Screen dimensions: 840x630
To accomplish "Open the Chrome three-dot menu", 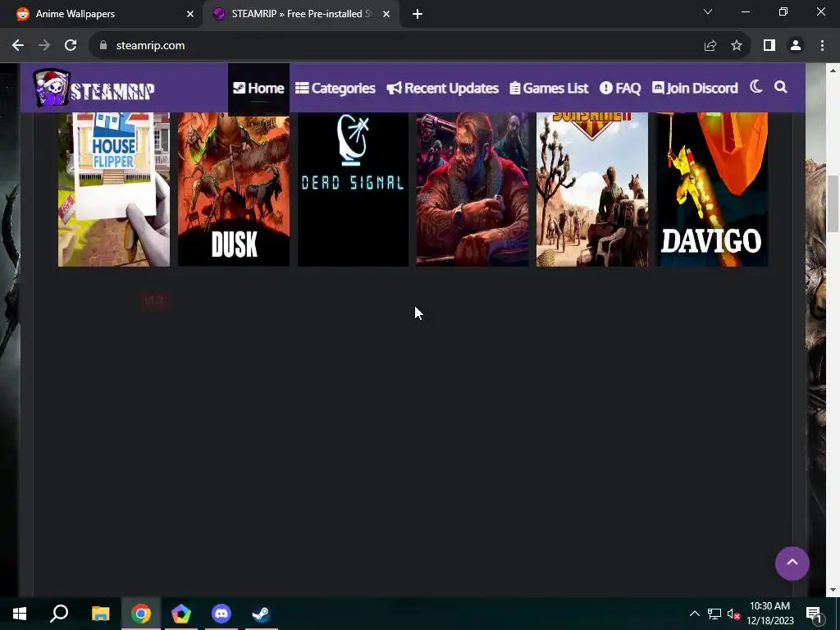I will click(x=822, y=46).
